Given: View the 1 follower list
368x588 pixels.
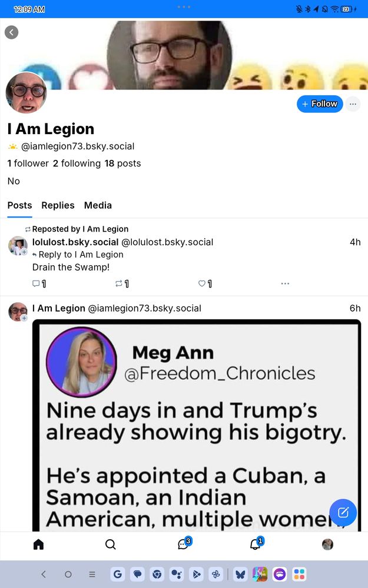Looking at the screenshot, I should (28, 163).
